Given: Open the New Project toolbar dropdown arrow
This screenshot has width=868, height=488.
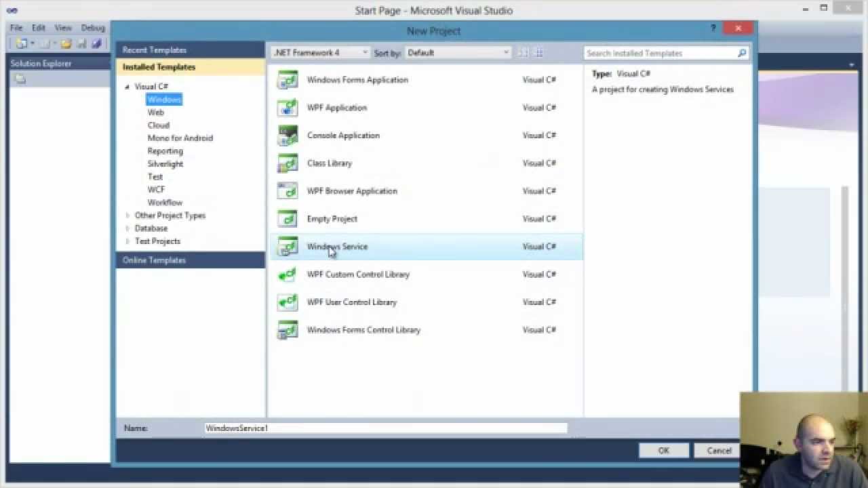Looking at the screenshot, I should tap(32, 44).
